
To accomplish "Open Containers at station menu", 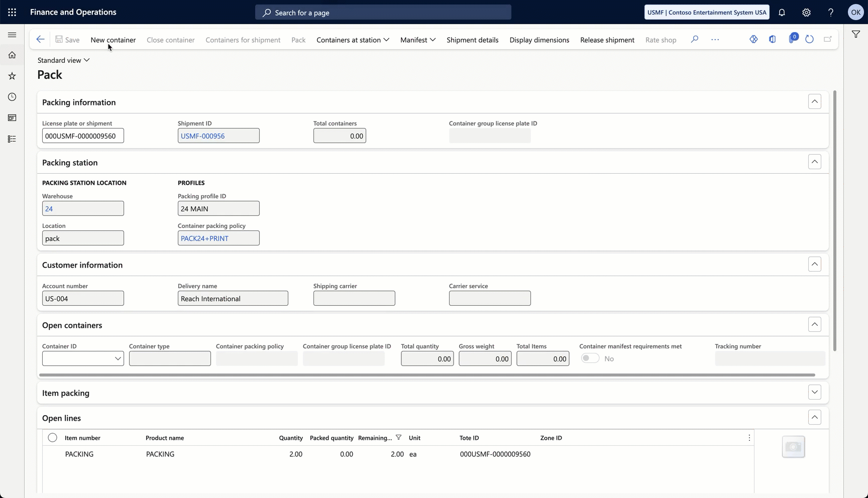I will [x=353, y=40].
